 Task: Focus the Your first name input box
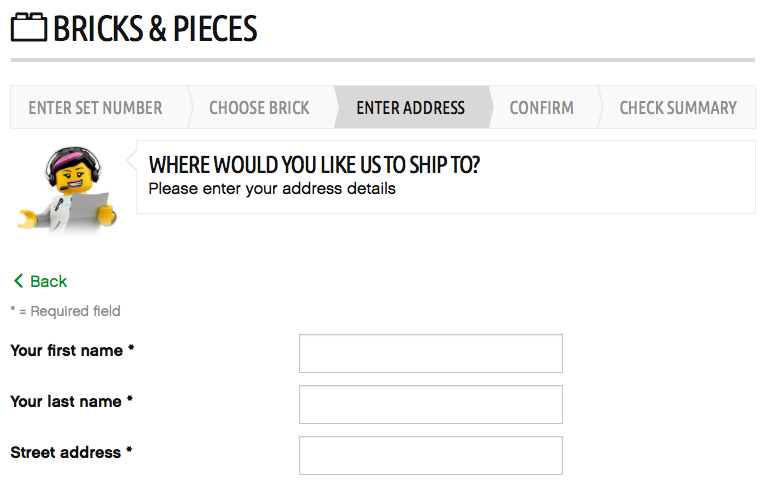(x=431, y=353)
